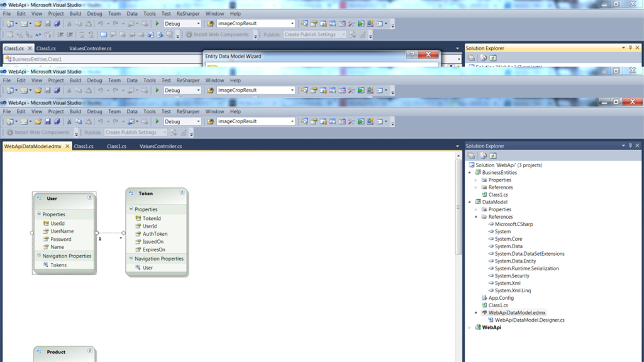Switch to ValuesController.cs tab in frontmost window

tap(160, 146)
